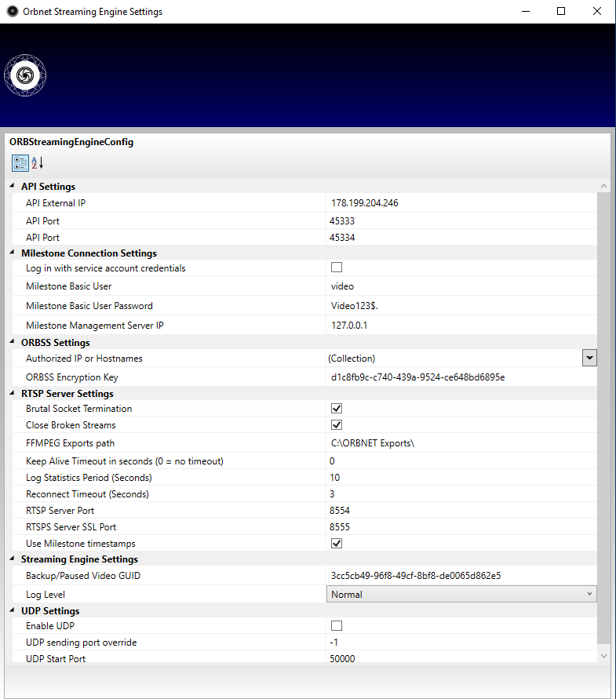Edit API Port value 45334
The image size is (616, 699).
[x=461, y=237]
